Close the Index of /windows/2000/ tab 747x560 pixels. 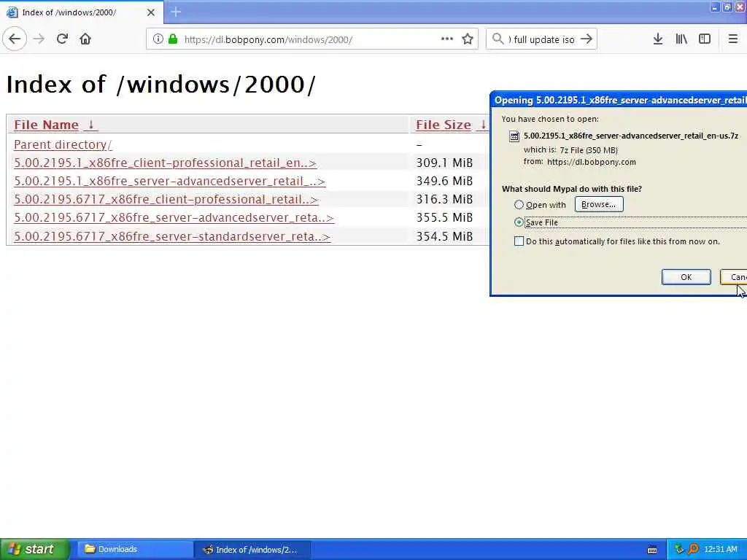[x=151, y=12]
